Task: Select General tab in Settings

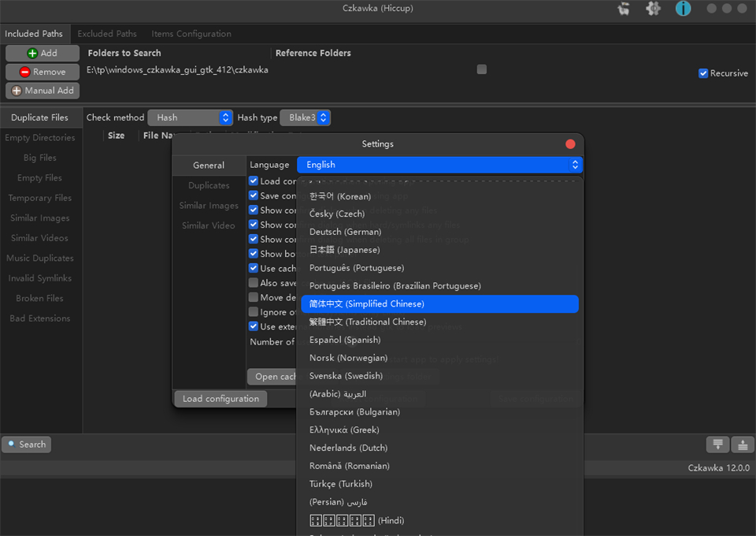Action: 209,166
